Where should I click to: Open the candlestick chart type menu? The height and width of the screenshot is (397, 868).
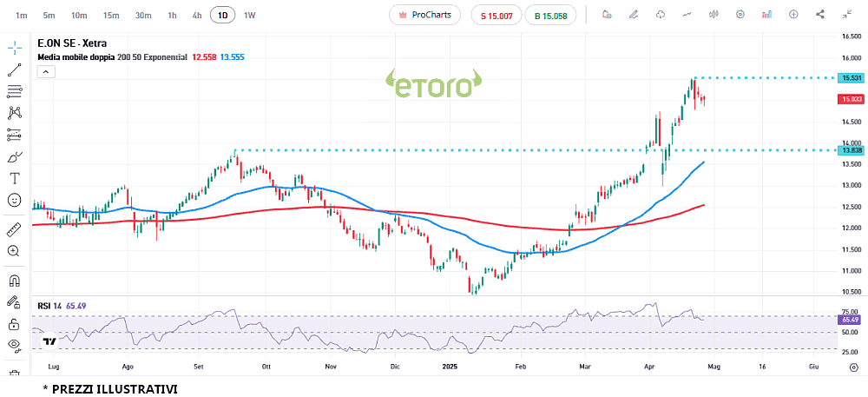point(713,15)
